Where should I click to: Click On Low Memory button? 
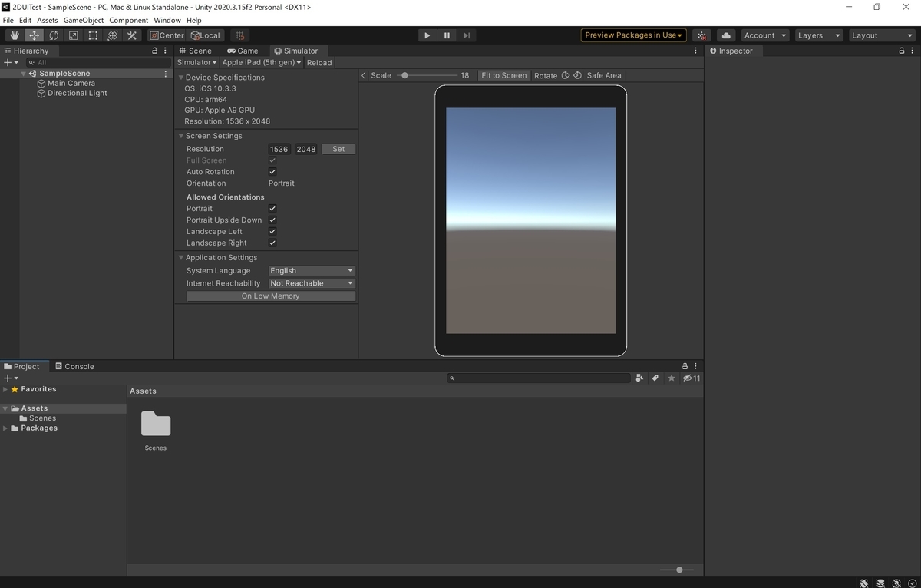click(271, 296)
